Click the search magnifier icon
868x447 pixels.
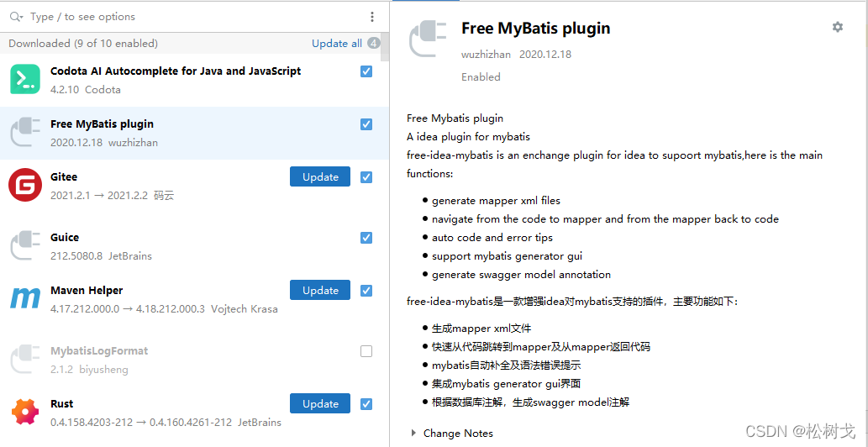pos(17,17)
